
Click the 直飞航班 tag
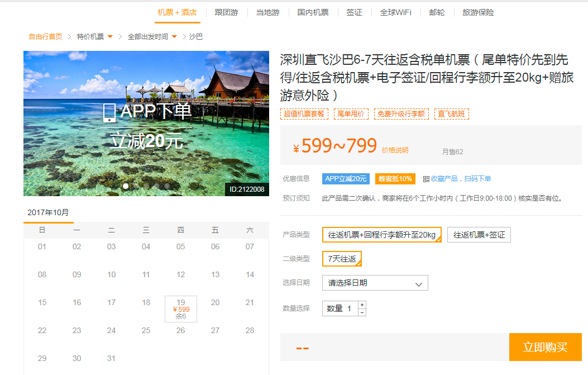452,114
